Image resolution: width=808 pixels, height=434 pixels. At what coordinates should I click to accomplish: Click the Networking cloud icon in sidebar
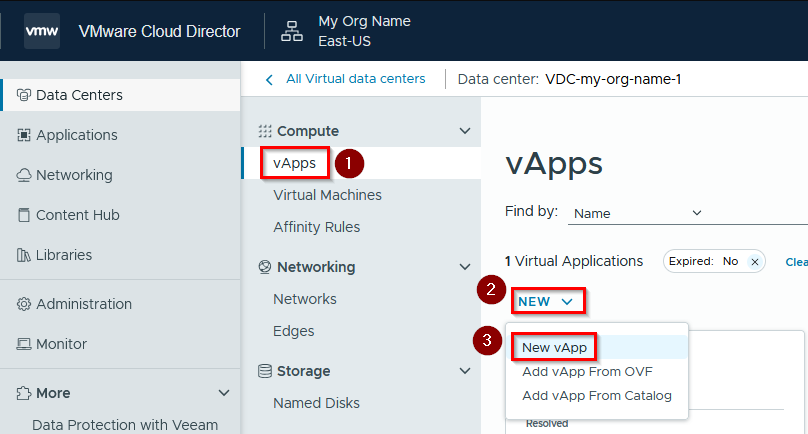[24, 175]
